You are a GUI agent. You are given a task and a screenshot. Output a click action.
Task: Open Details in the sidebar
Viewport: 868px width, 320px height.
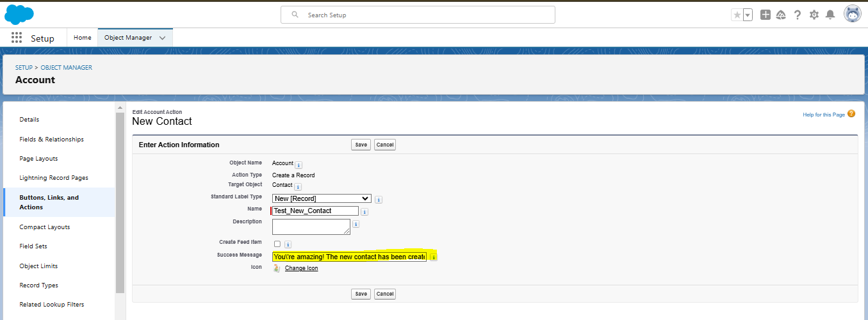tap(29, 120)
